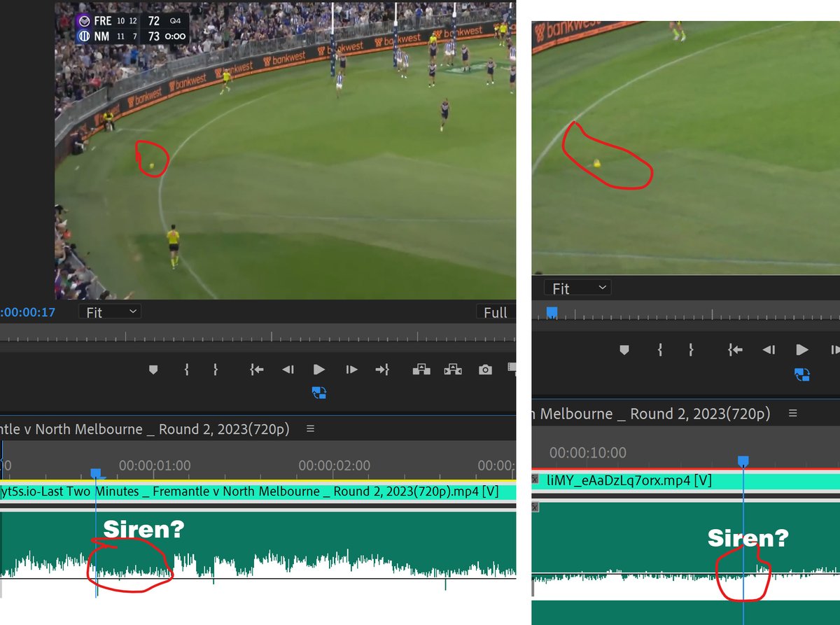Click the blue playhead handle after 00:00:10:00
840x625 pixels.
click(743, 460)
